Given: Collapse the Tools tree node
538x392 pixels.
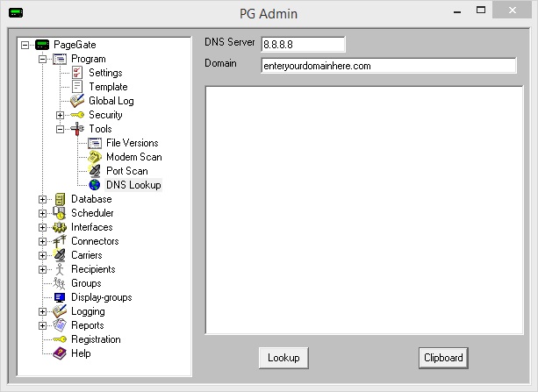Looking at the screenshot, I should [60, 129].
